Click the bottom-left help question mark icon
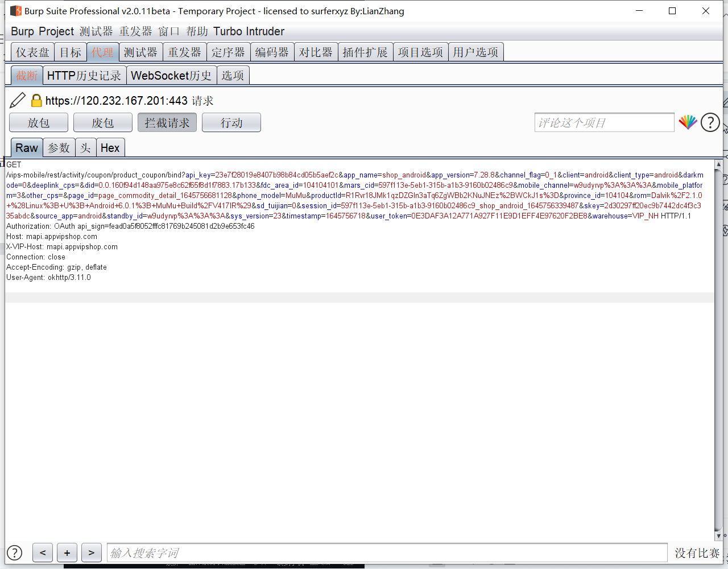Viewport: 728px width, 569px height. point(14,552)
